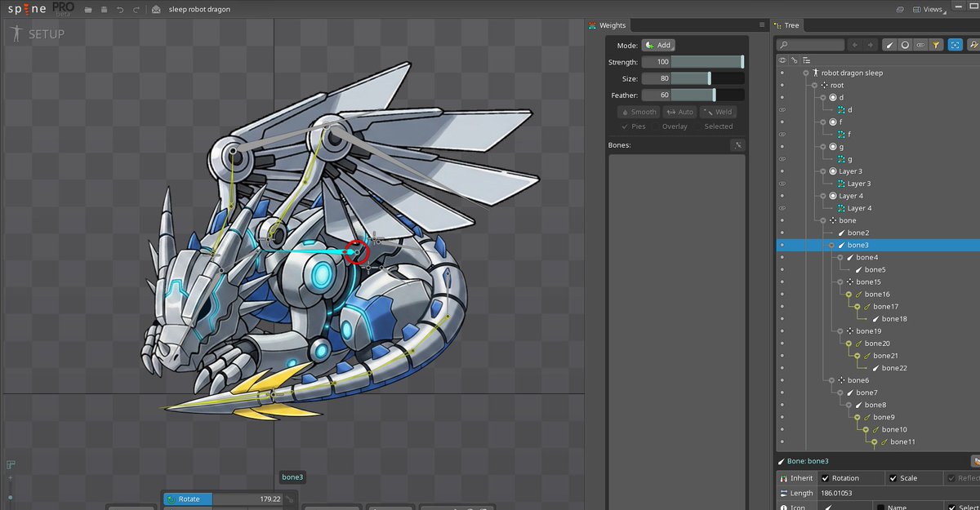The height and width of the screenshot is (510, 980).
Task: Click the bind bones icon next to Bones:
Action: (737, 145)
